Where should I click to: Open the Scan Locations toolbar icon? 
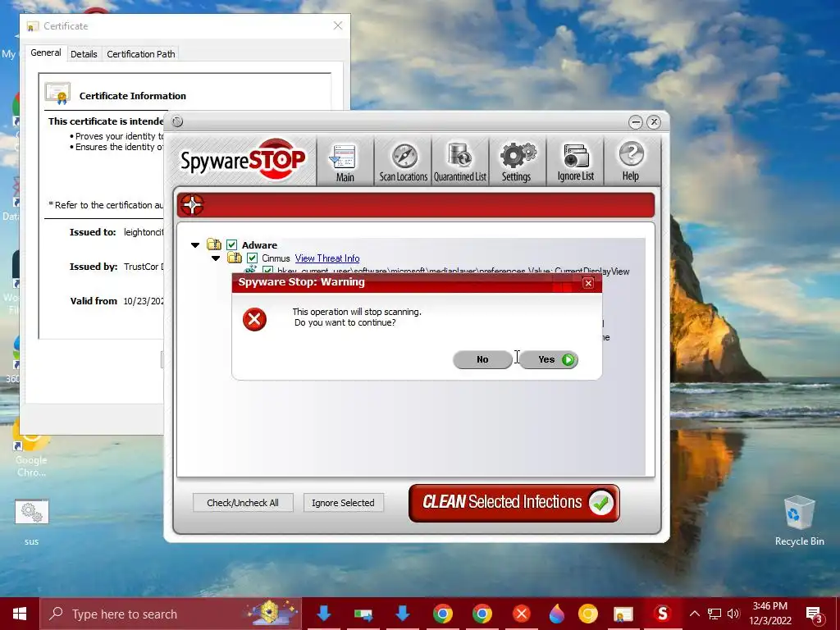pyautogui.click(x=404, y=162)
